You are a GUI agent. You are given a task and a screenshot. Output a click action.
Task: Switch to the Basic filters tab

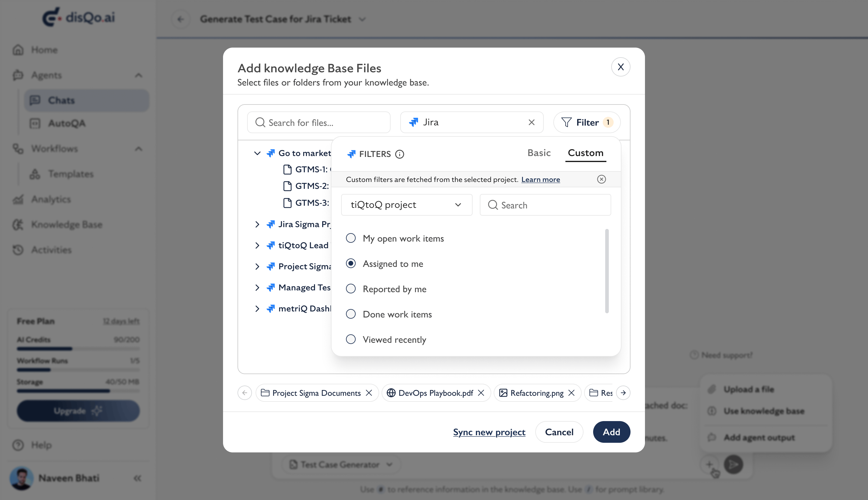click(x=539, y=153)
